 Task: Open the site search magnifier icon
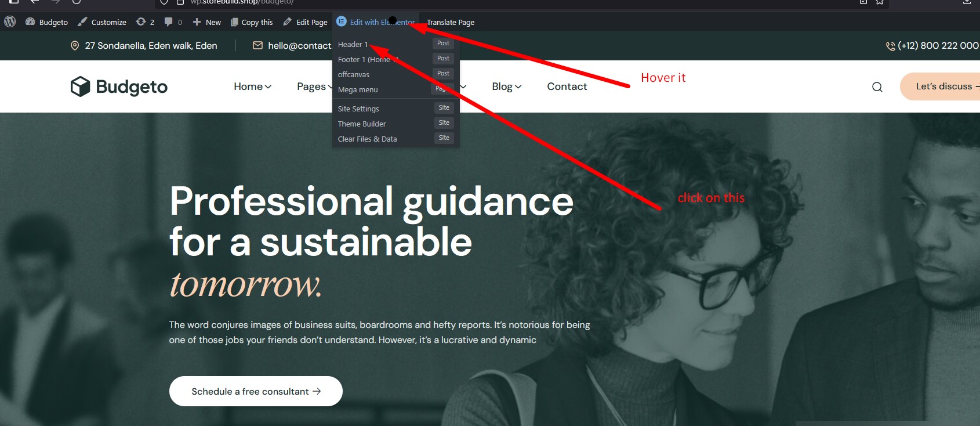coord(877,87)
